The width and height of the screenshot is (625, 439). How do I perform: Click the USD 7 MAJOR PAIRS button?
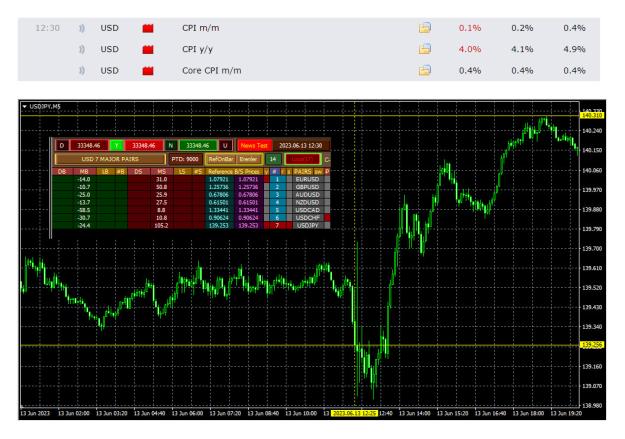click(110, 159)
